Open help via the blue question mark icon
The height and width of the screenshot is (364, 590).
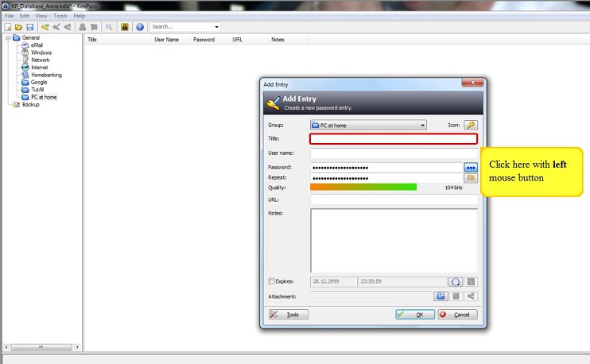140,27
